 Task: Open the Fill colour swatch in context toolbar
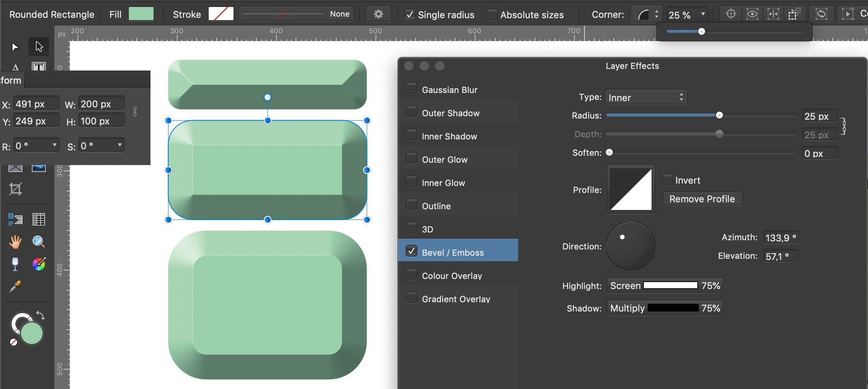pos(141,14)
